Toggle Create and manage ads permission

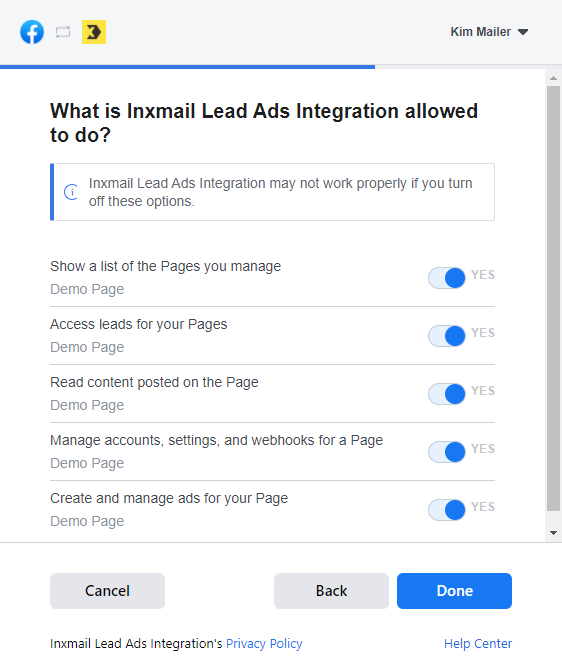447,510
